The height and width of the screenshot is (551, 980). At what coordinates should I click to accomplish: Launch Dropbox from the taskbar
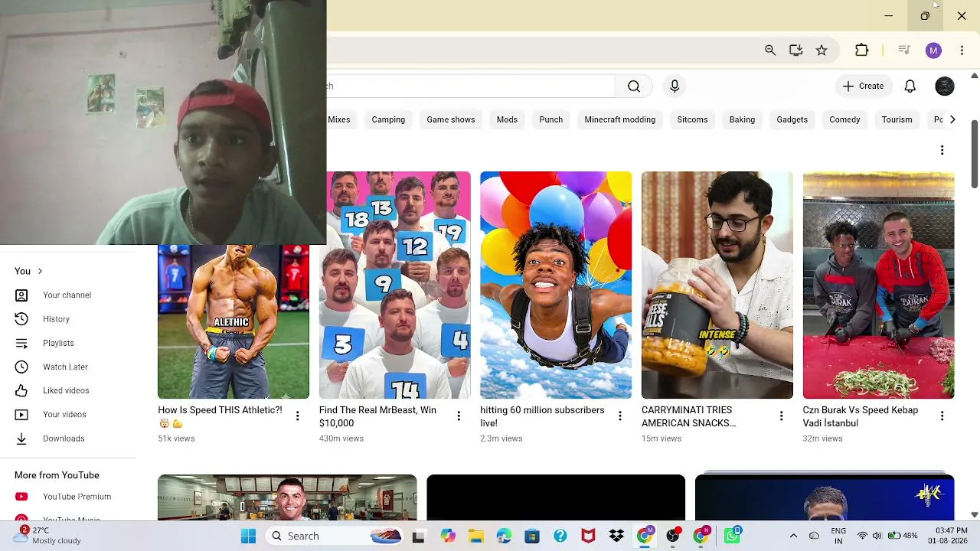coord(616,536)
